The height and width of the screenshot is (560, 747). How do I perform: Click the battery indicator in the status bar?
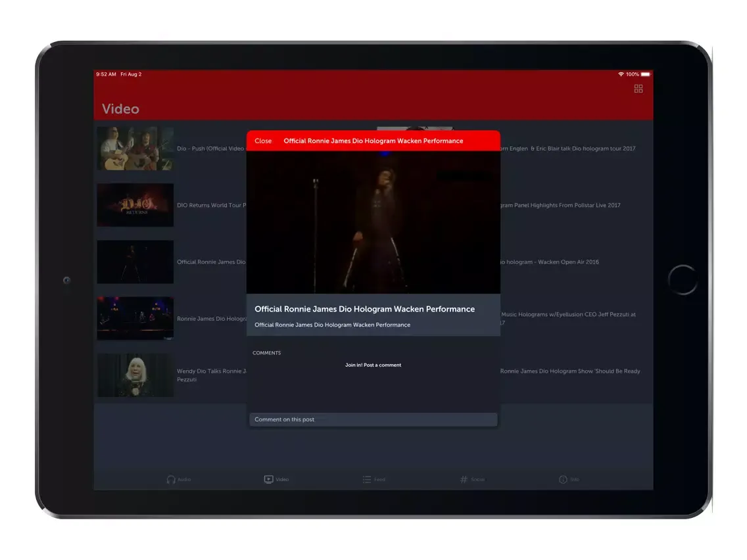645,74
